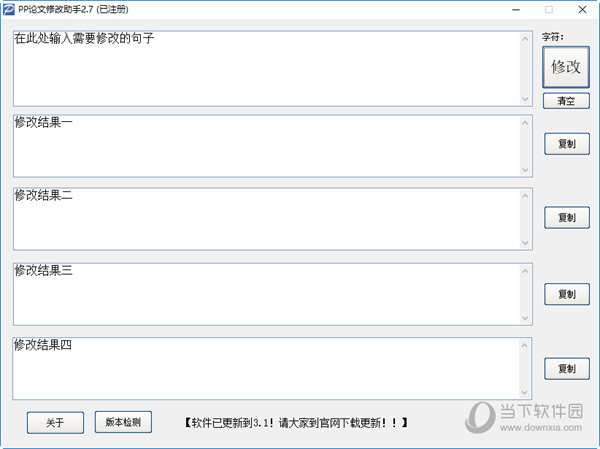600x449 pixels.
Task: Click the 版本检测 version check button
Action: pyautogui.click(x=123, y=422)
